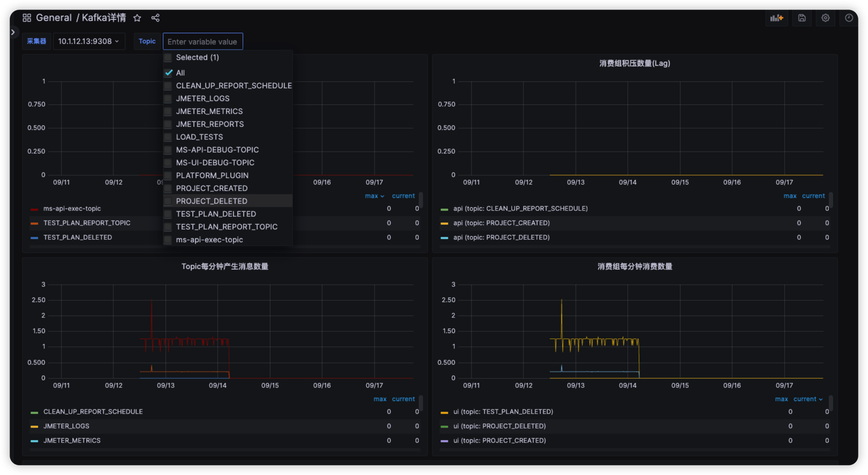Select PLATFORM_PLUGIN in topic list

[228, 175]
